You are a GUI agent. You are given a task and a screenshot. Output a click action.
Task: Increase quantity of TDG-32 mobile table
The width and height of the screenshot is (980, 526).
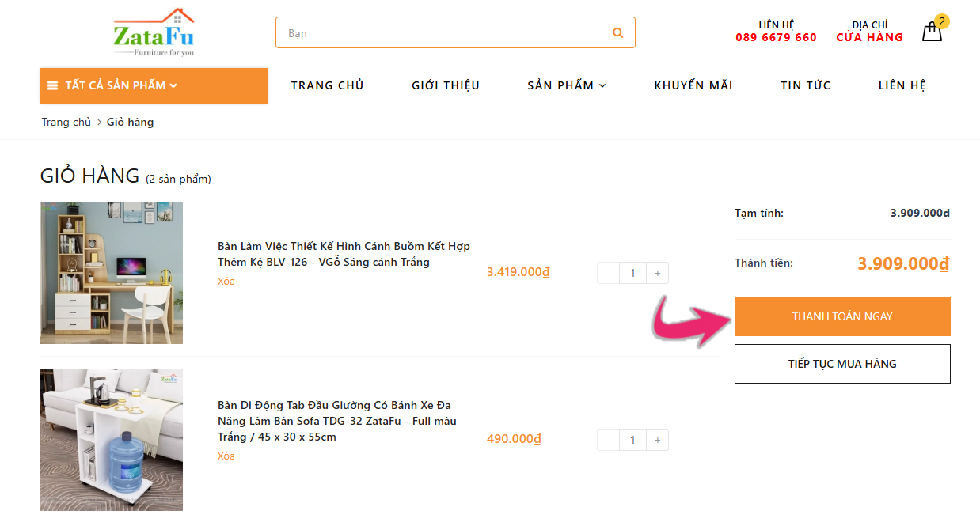pos(657,440)
